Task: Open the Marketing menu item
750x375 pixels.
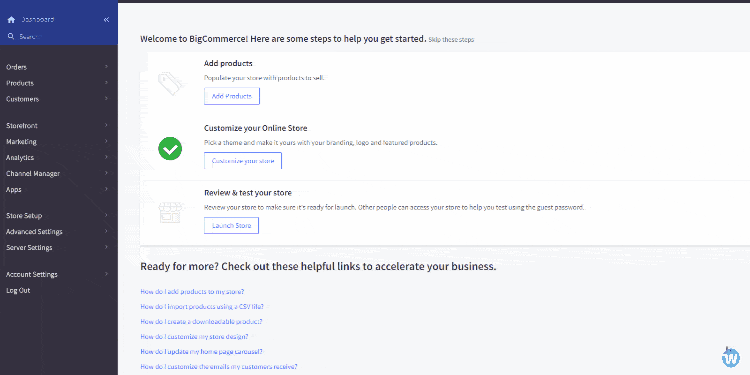Action: click(x=21, y=142)
